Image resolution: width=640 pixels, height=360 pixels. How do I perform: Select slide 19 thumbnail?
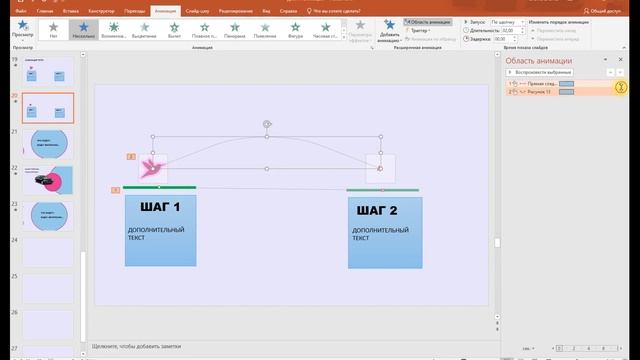48,71
